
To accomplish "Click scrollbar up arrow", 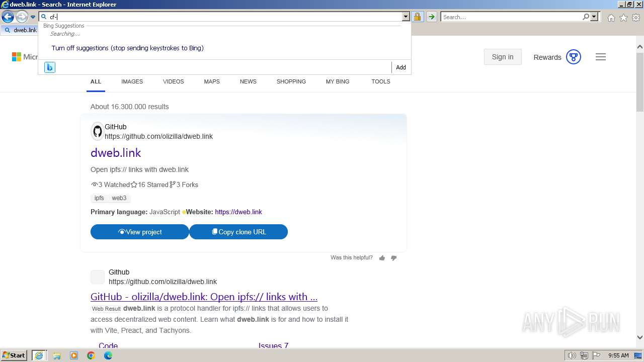I will [640, 47].
